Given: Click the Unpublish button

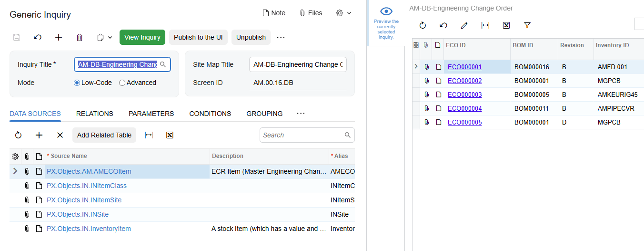Looking at the screenshot, I should pyautogui.click(x=251, y=37).
